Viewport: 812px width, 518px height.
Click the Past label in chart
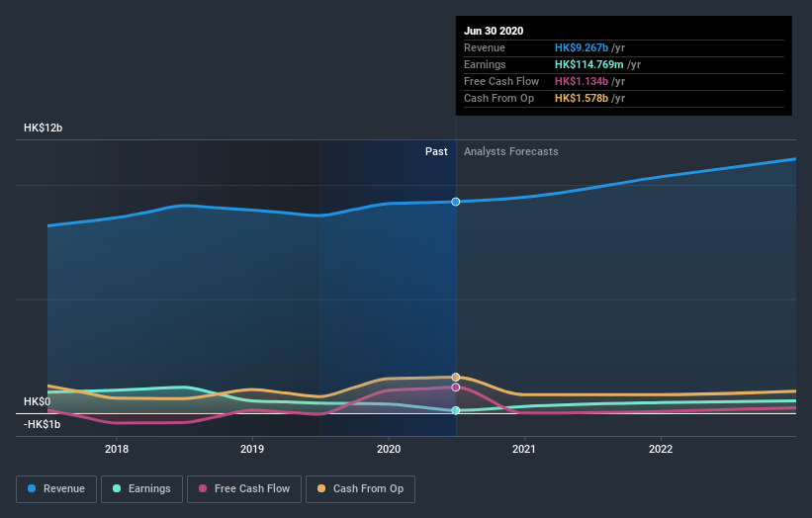coord(436,151)
